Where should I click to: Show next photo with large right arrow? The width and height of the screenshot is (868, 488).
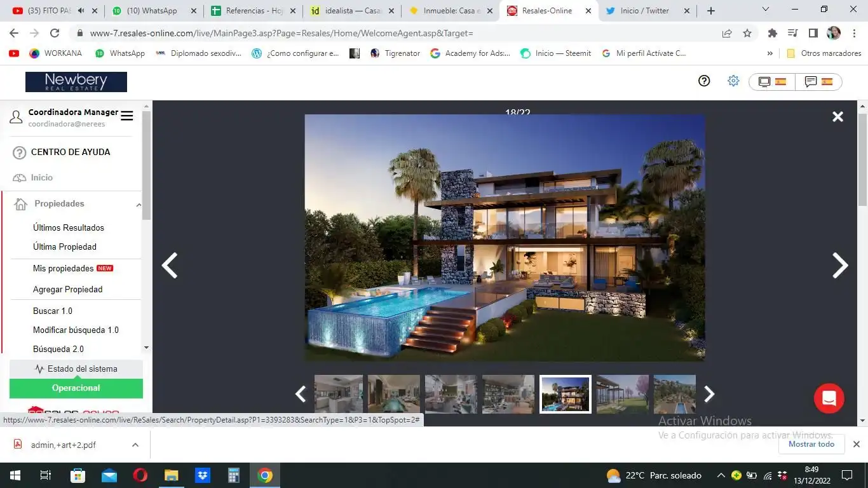[x=840, y=266]
